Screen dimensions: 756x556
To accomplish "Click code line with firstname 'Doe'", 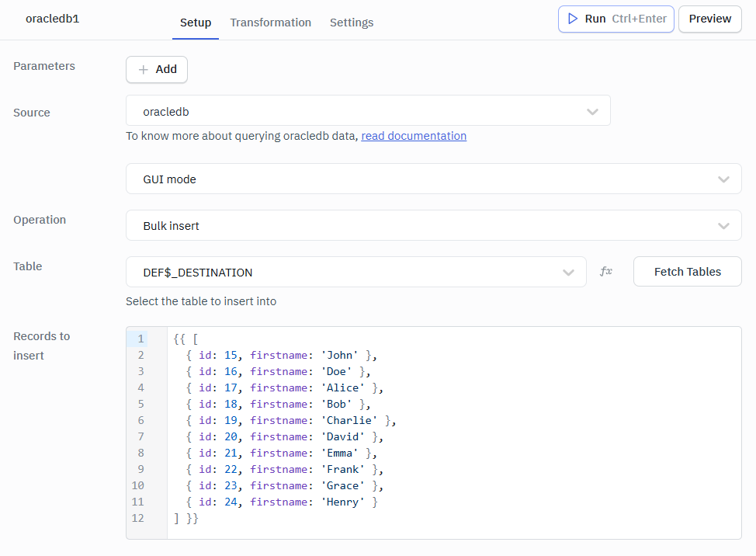I will click(x=278, y=372).
